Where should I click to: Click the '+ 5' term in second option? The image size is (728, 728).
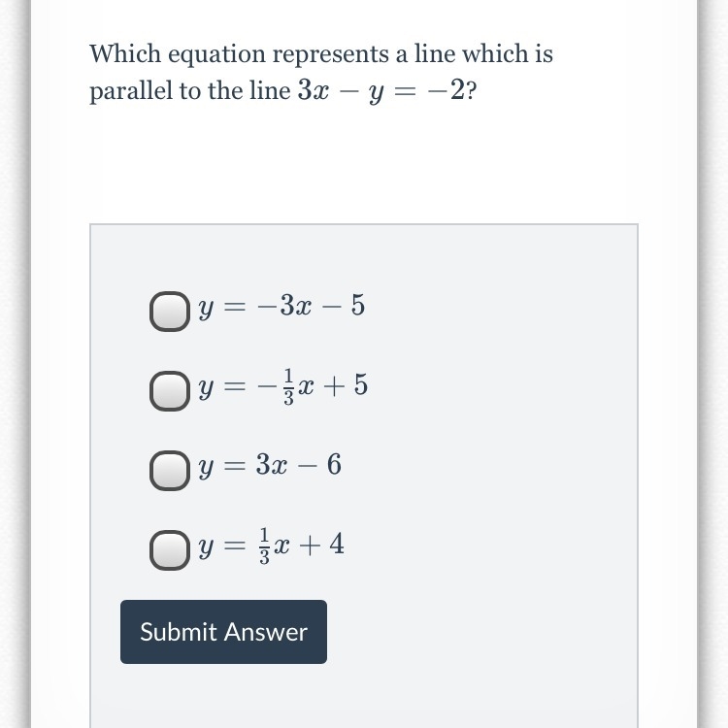(346, 385)
